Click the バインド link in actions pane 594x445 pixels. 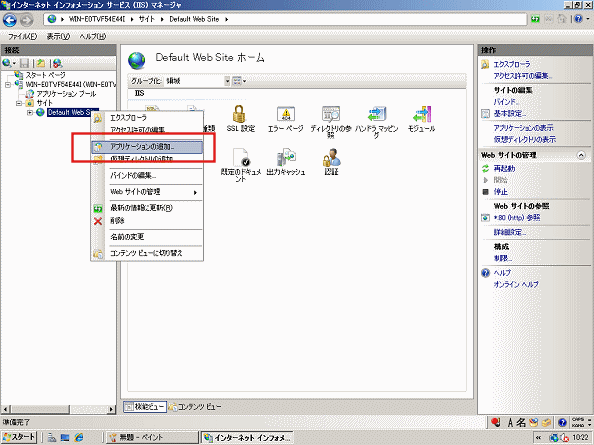(506, 102)
